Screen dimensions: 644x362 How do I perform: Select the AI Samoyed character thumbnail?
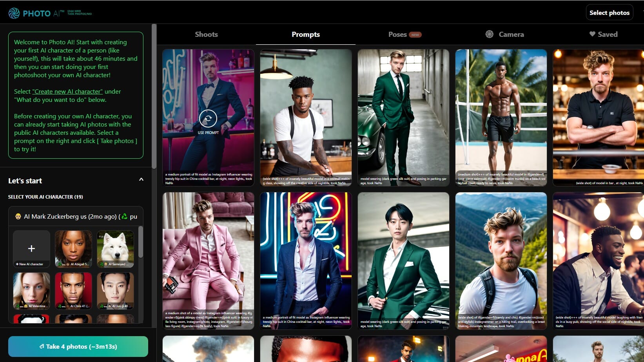tap(115, 248)
